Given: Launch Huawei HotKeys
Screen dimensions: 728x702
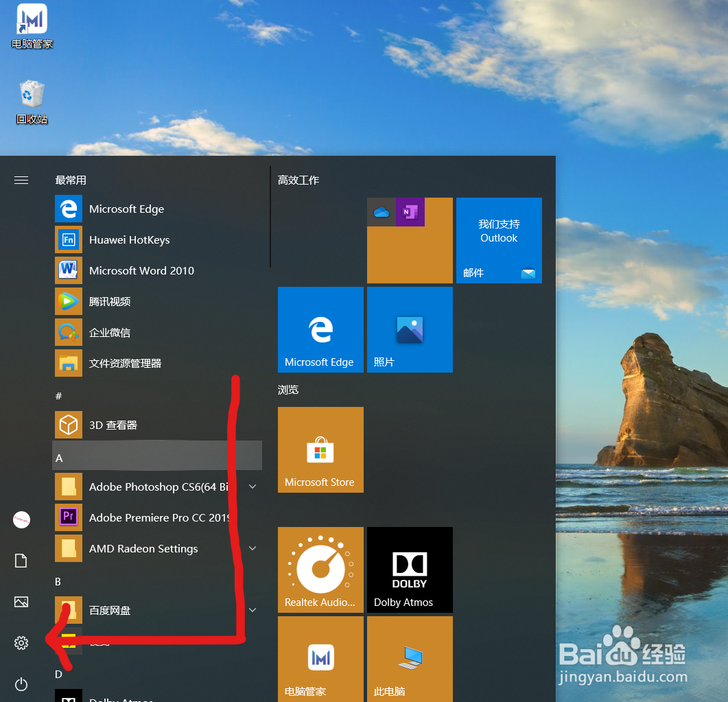Looking at the screenshot, I should point(158,239).
